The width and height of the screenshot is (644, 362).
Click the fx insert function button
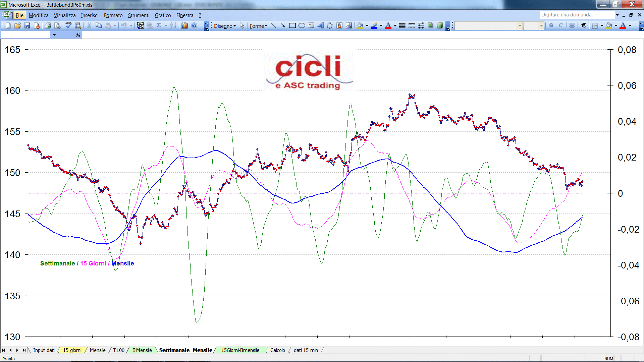[78, 35]
